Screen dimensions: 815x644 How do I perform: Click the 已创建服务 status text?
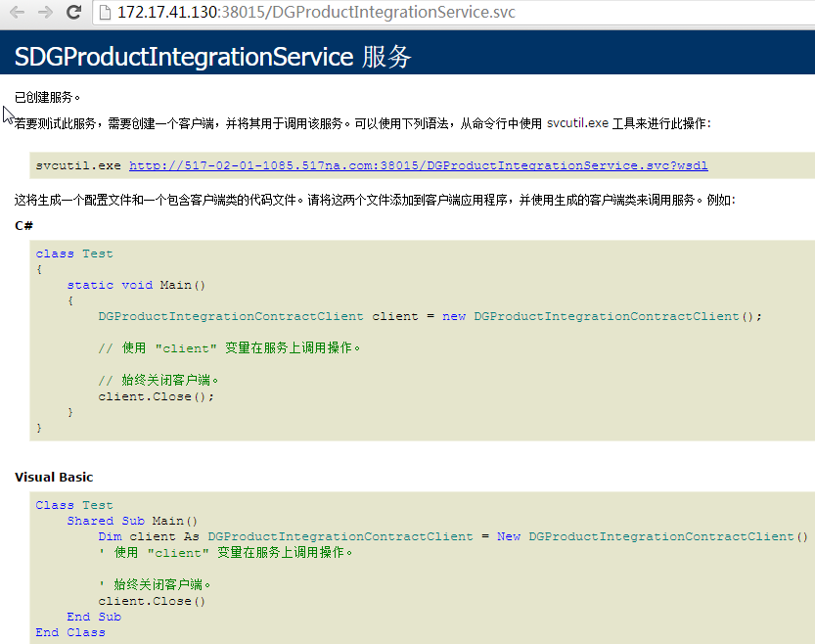click(48, 97)
